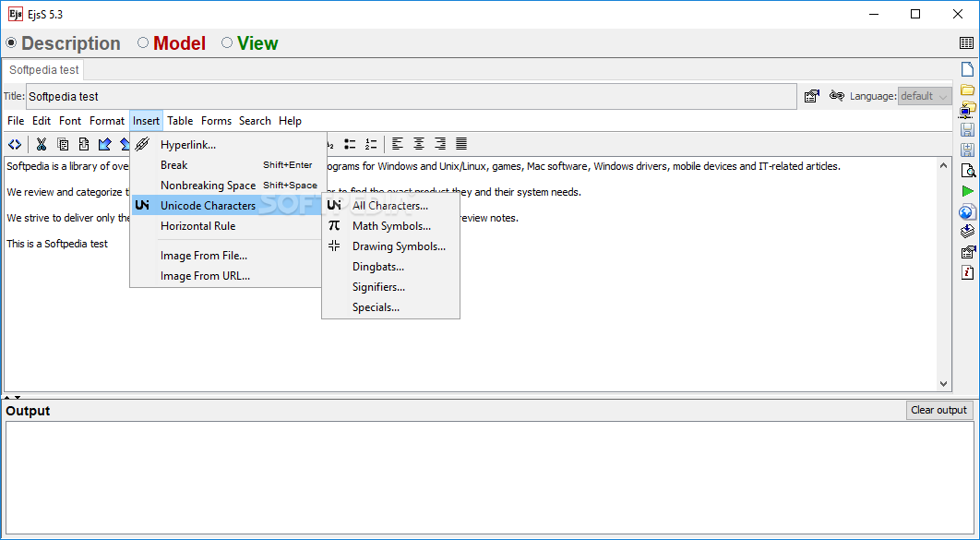Click the split-pane collapse arrows above Output

coord(13,398)
